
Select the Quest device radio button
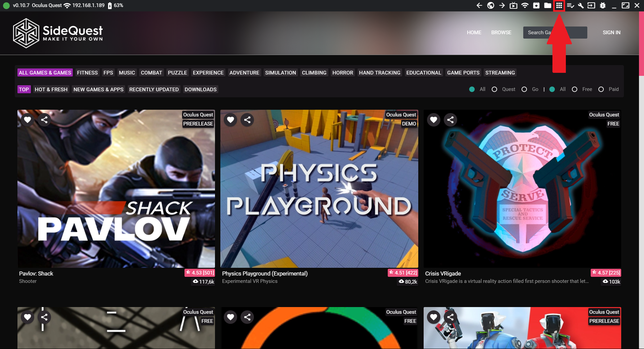[494, 89]
